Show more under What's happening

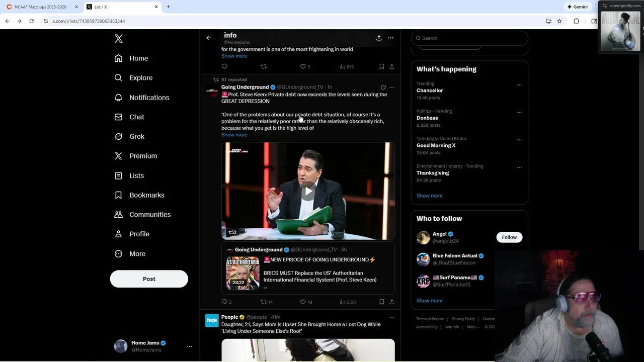click(430, 196)
